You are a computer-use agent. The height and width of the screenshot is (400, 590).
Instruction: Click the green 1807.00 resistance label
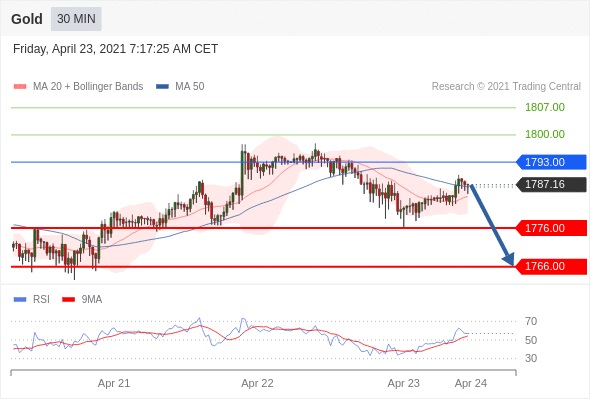(x=545, y=108)
